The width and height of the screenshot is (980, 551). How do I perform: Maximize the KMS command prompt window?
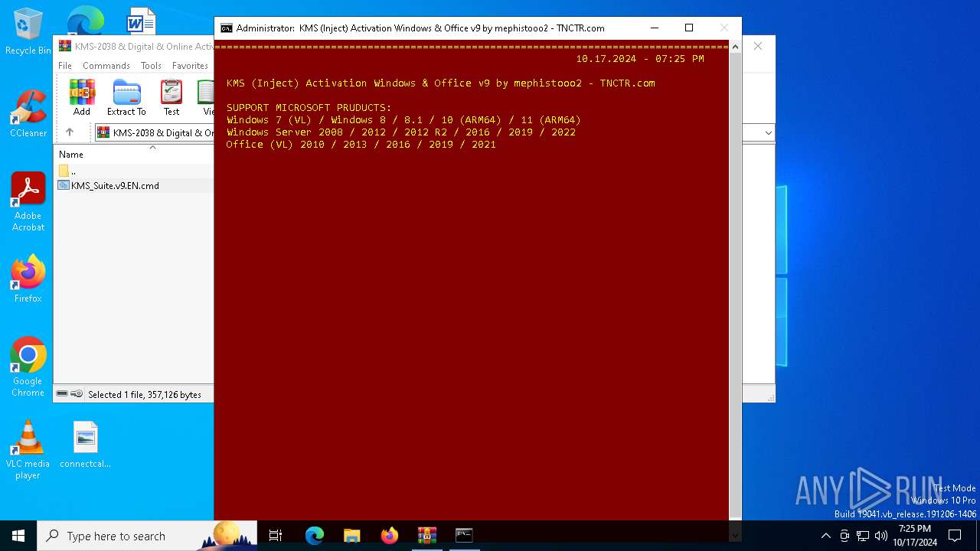(x=689, y=28)
